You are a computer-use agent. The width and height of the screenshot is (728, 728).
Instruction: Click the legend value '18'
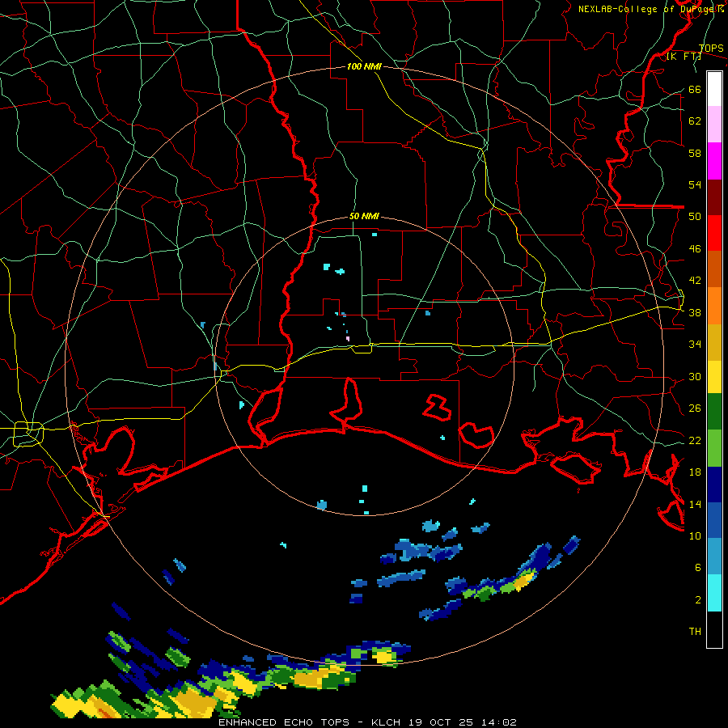click(695, 472)
